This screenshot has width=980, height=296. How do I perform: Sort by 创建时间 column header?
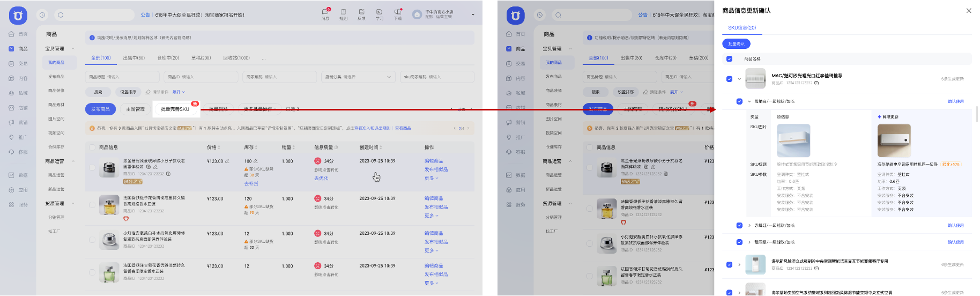[x=370, y=147]
